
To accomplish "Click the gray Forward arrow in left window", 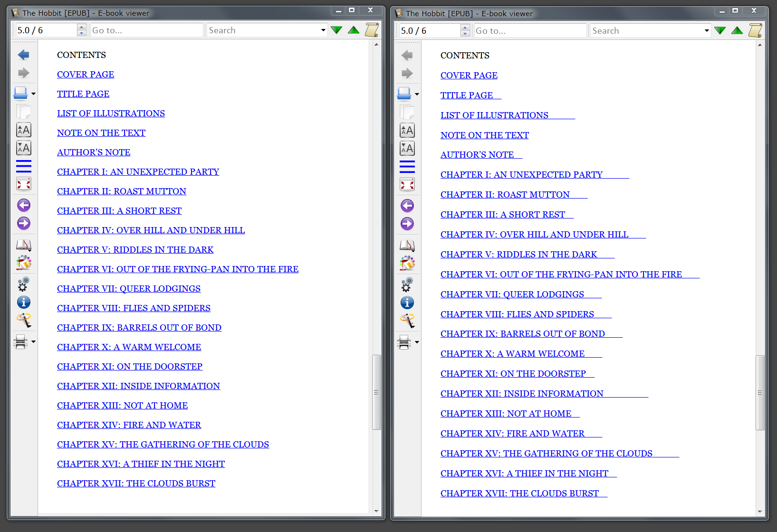I will [24, 73].
